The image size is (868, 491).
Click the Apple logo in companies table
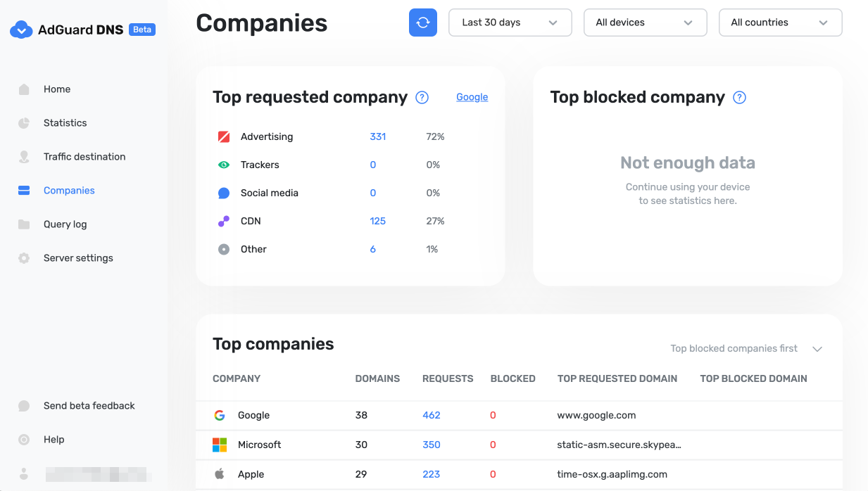coord(220,474)
